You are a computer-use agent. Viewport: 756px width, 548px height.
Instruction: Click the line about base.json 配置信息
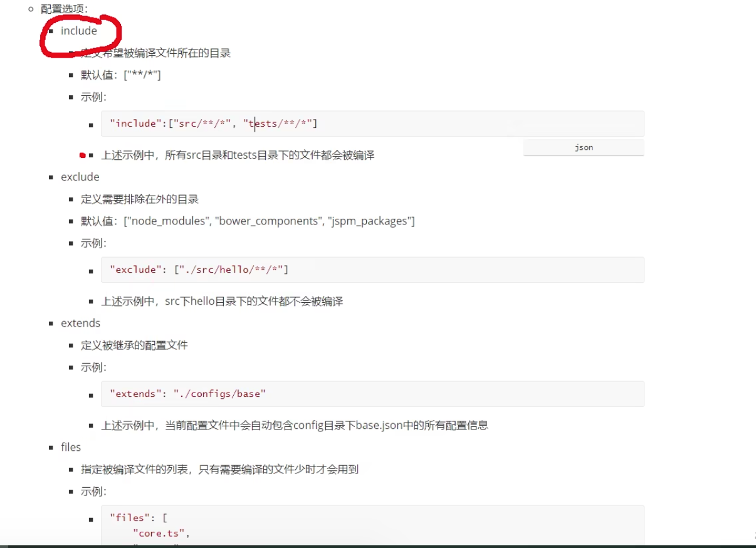point(295,426)
